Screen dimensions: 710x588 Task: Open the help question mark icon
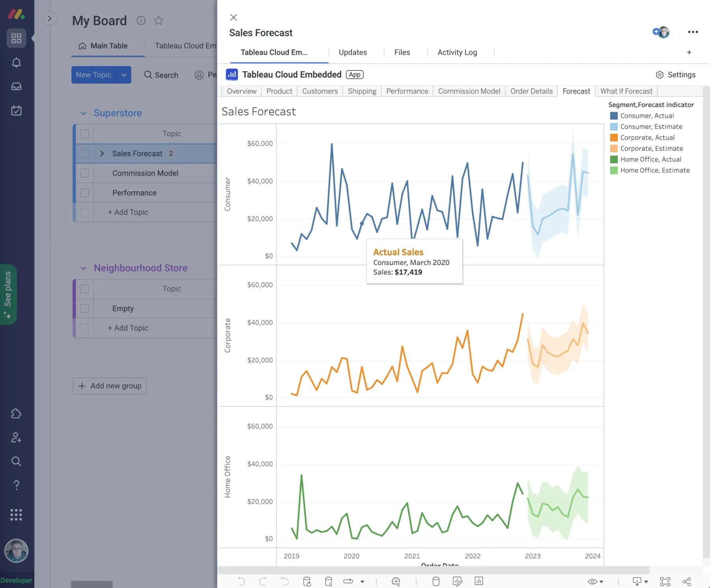[16, 485]
